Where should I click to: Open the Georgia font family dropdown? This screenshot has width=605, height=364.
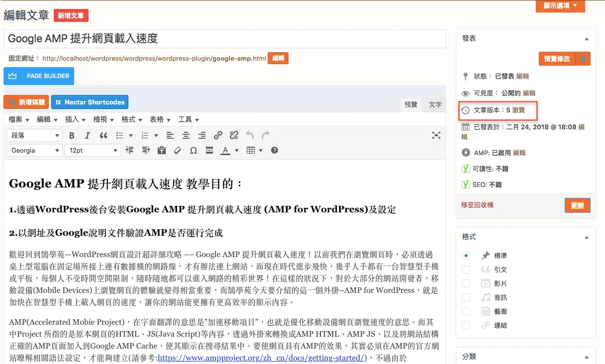34,150
